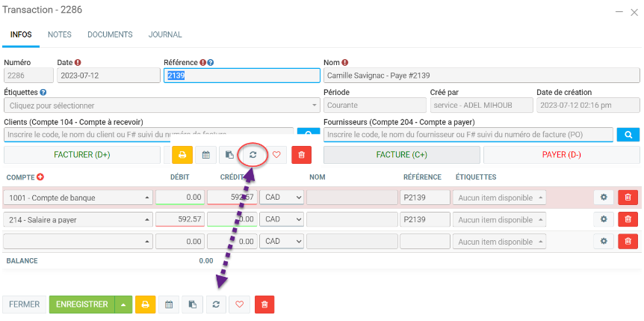Click the red trash icon in the bottom toolbar

pyautogui.click(x=264, y=305)
